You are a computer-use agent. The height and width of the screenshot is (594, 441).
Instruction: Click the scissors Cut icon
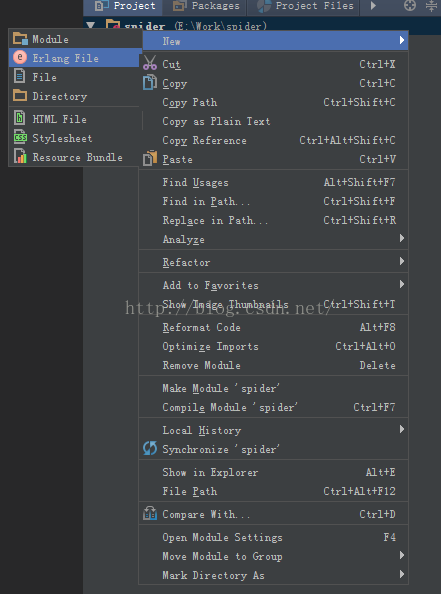150,63
